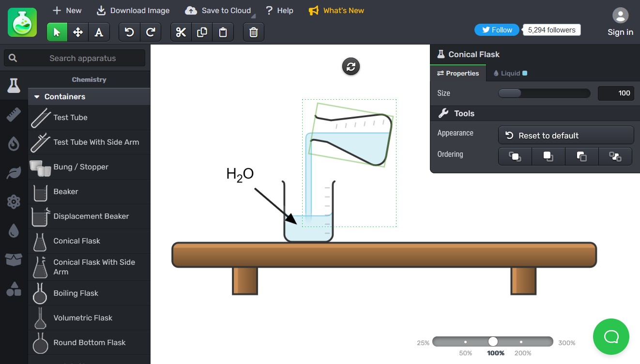Viewport: 640px width, 364px height.
Task: Open the ruler measurement category
Action: click(x=14, y=115)
